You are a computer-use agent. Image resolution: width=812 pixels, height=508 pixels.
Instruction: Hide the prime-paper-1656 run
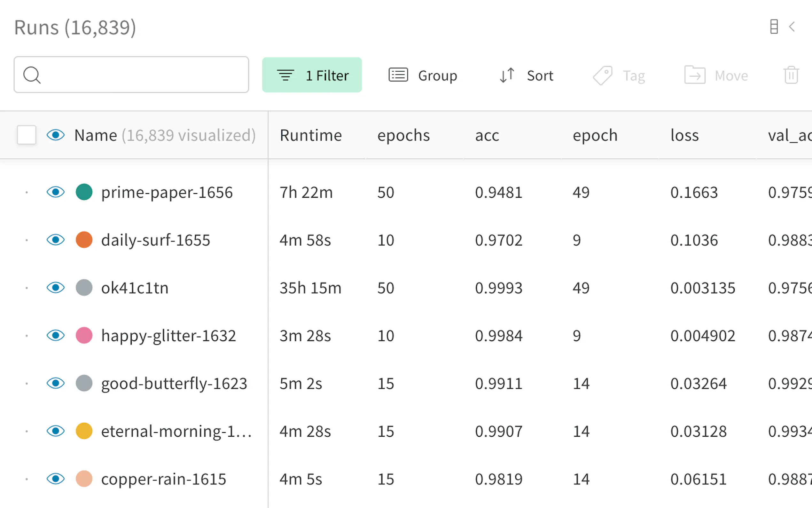click(x=56, y=192)
